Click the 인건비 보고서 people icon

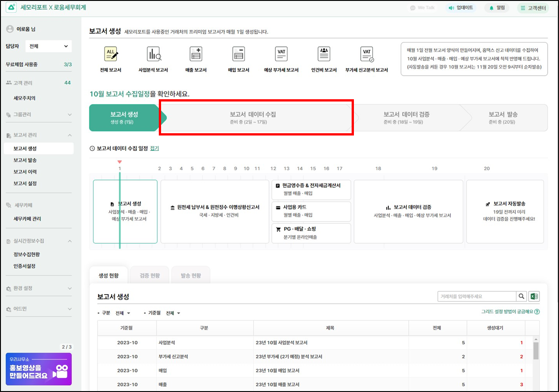tap(324, 54)
